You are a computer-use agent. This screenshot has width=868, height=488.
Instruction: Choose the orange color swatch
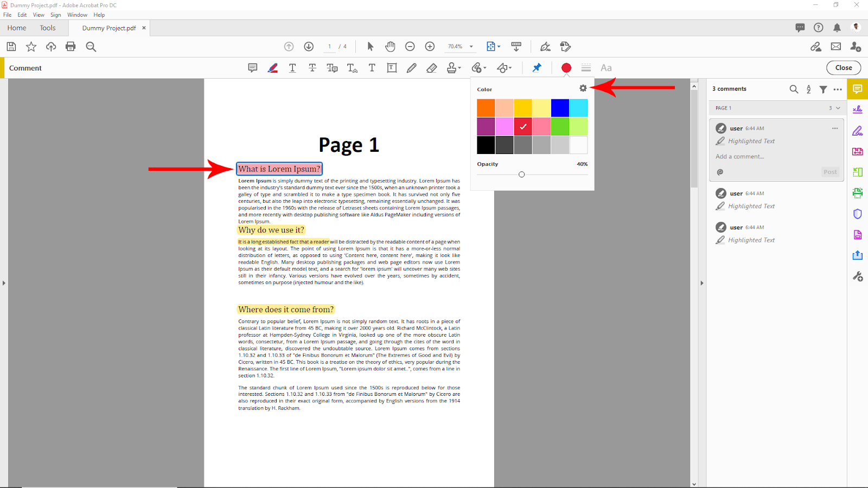(486, 108)
